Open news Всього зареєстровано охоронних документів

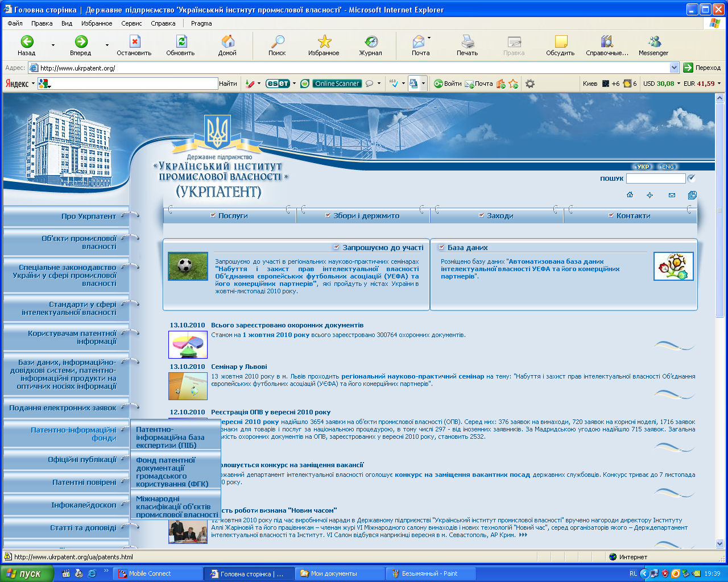pos(287,325)
